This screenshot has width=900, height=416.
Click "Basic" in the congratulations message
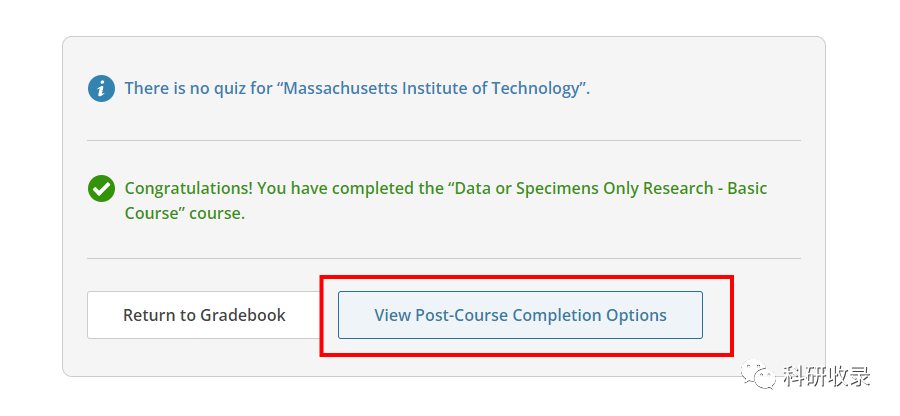745,188
